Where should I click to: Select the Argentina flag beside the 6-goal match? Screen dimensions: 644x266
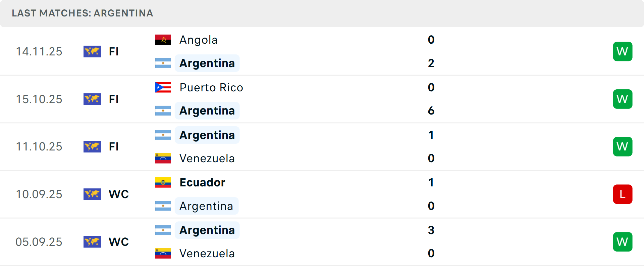(x=163, y=110)
